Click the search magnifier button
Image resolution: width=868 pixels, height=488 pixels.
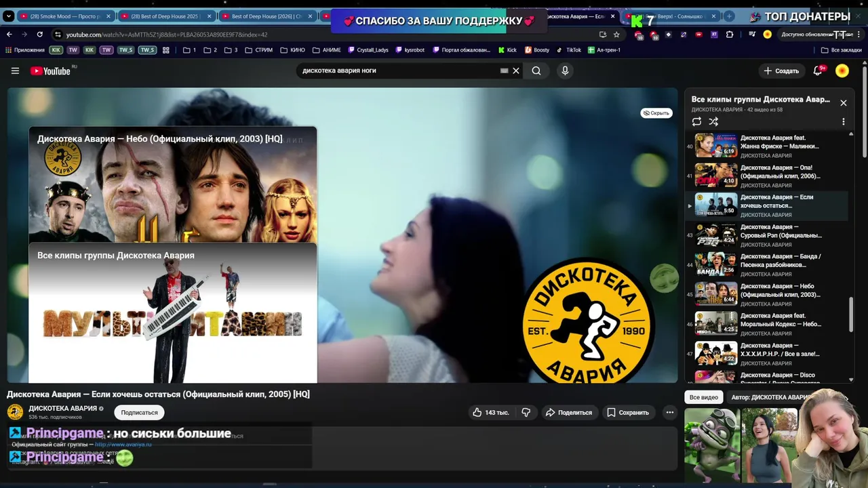[x=536, y=70]
